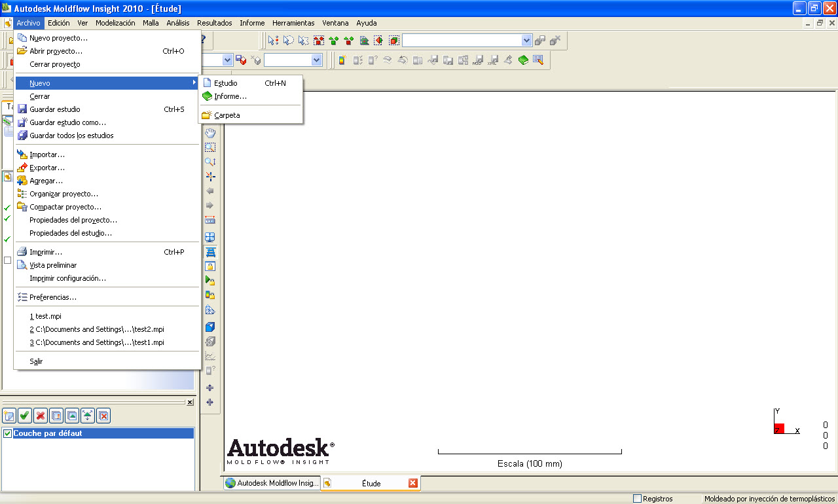838x504 pixels.
Task: Click the red X delete-layer icon
Action: pyautogui.click(x=41, y=415)
